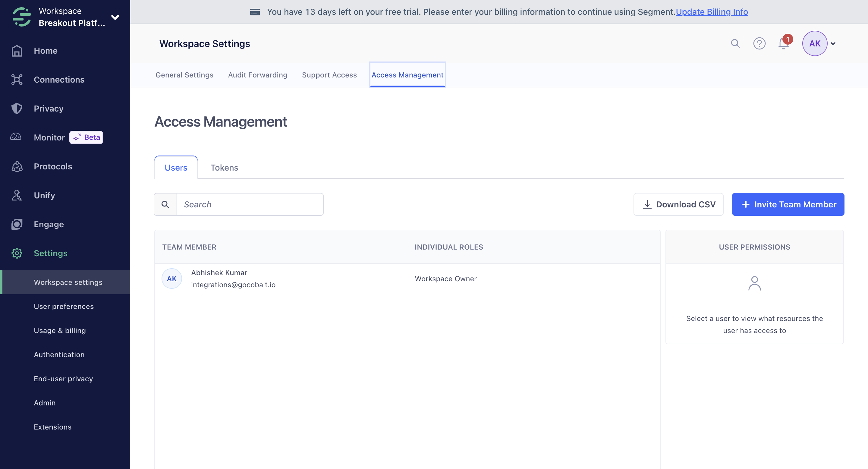Click the help question mark icon
The image size is (868, 469).
tap(759, 44)
